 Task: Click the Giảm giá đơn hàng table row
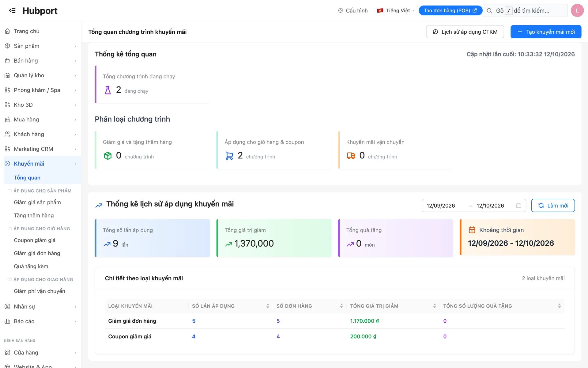tap(335, 321)
